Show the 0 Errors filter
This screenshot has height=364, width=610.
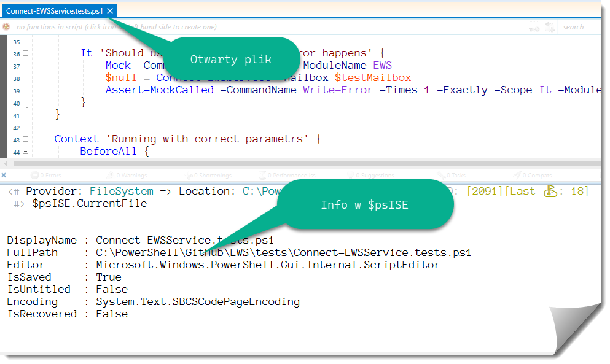click(x=47, y=176)
